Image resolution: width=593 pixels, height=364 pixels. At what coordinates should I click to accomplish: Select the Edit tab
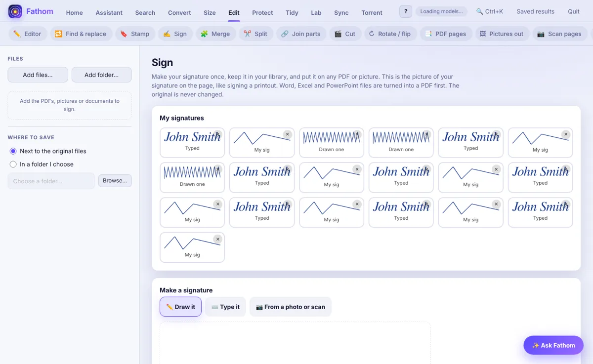coord(234,12)
